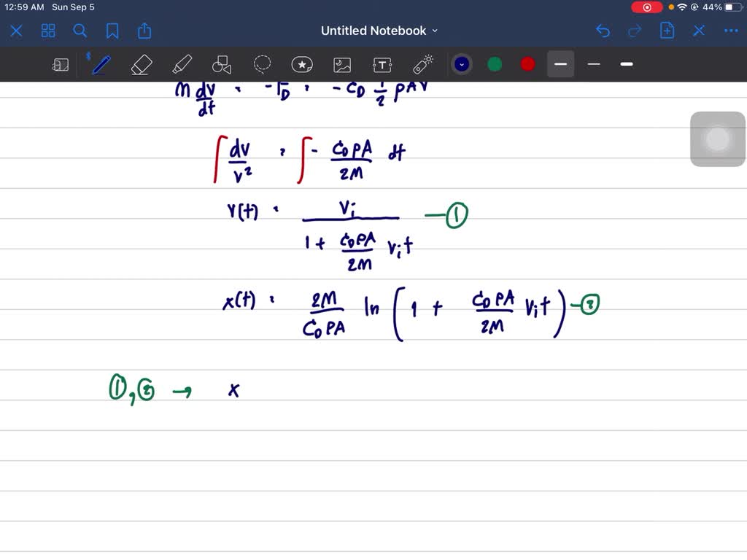Redo the last undone action
747x560 pixels.
click(x=635, y=31)
